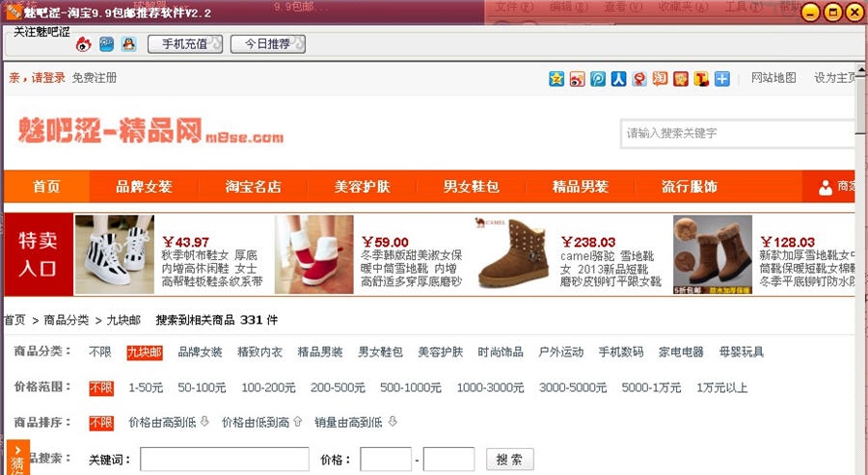Screen dimensions: 868x475
Task: Click the maximum price input field
Action: 448,459
